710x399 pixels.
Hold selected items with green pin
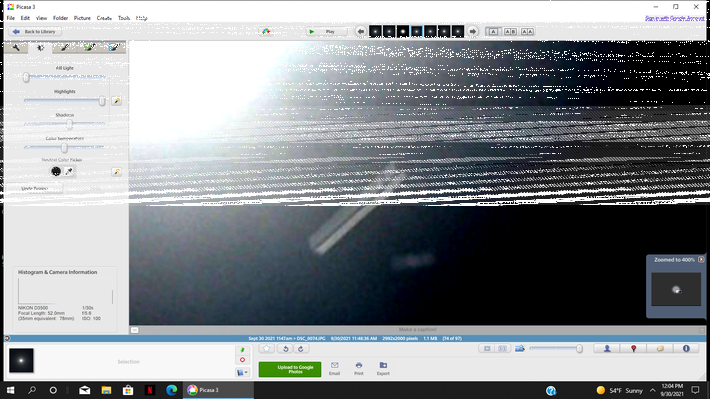tap(242, 350)
